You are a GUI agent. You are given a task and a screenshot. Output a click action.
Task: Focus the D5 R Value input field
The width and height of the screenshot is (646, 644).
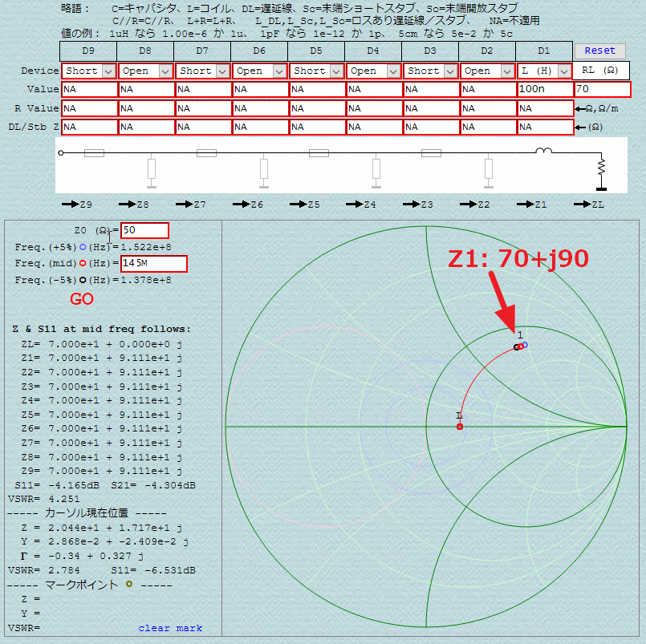(x=317, y=109)
